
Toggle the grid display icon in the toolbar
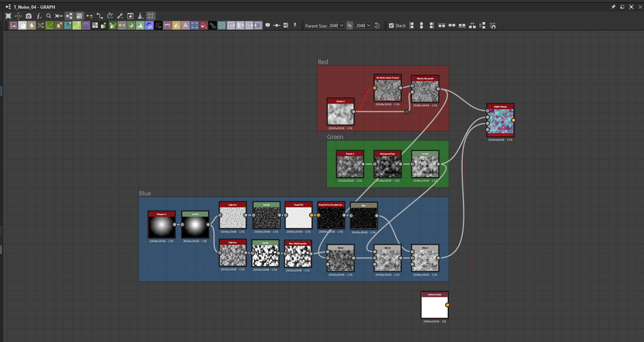[151, 15]
